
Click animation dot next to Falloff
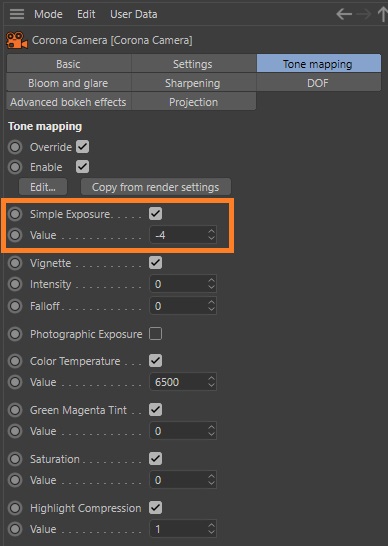pyautogui.click(x=15, y=306)
